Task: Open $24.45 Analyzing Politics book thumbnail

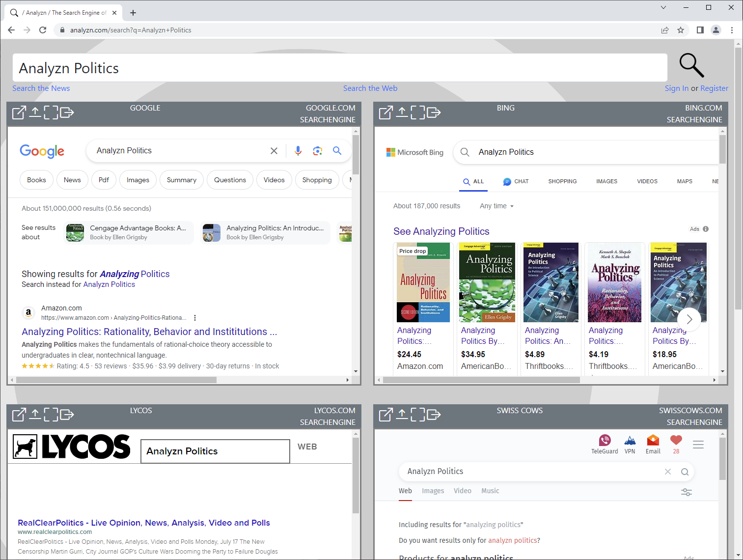Action: [423, 282]
